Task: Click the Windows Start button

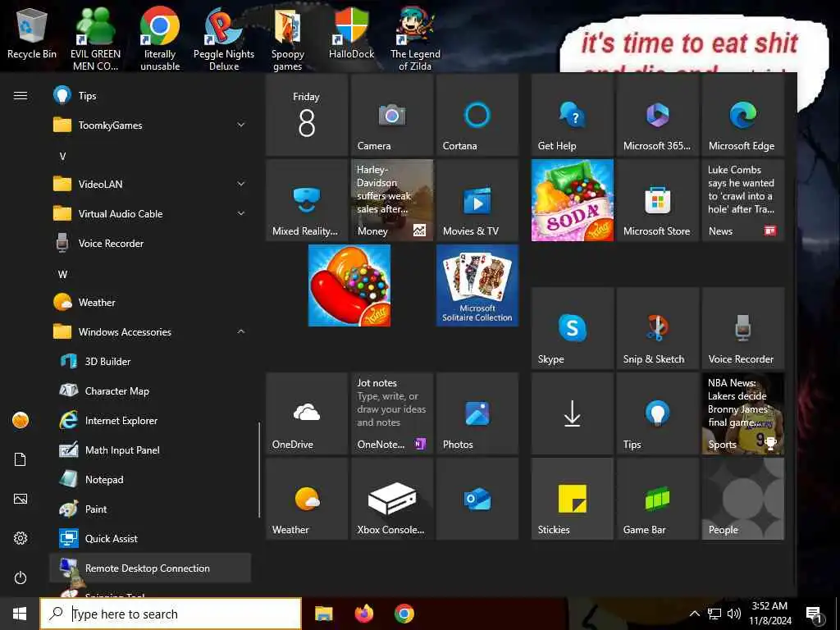Action: (20, 614)
